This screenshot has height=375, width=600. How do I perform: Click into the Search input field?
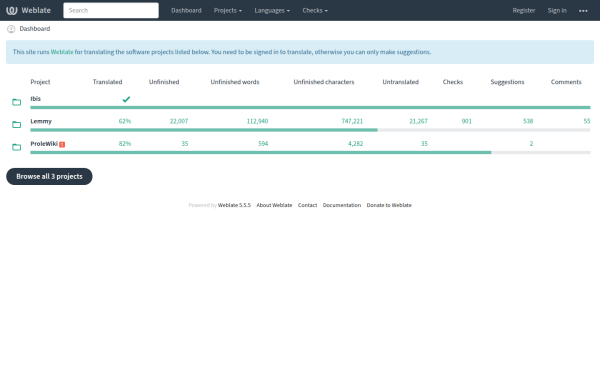(x=111, y=10)
